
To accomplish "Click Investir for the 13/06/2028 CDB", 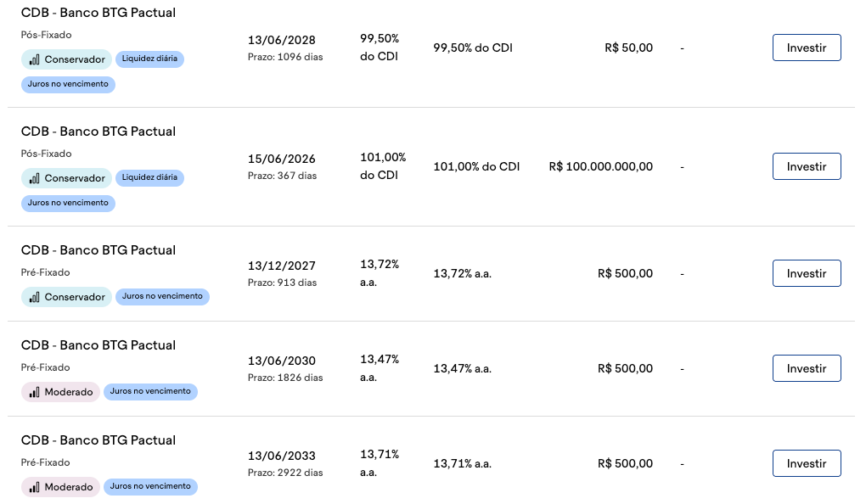I will [x=807, y=48].
